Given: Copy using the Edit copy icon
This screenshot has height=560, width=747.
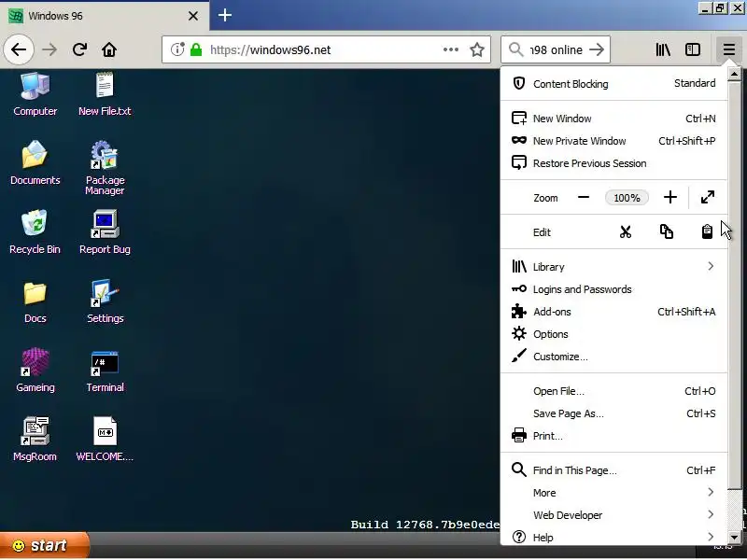Looking at the screenshot, I should coord(666,231).
